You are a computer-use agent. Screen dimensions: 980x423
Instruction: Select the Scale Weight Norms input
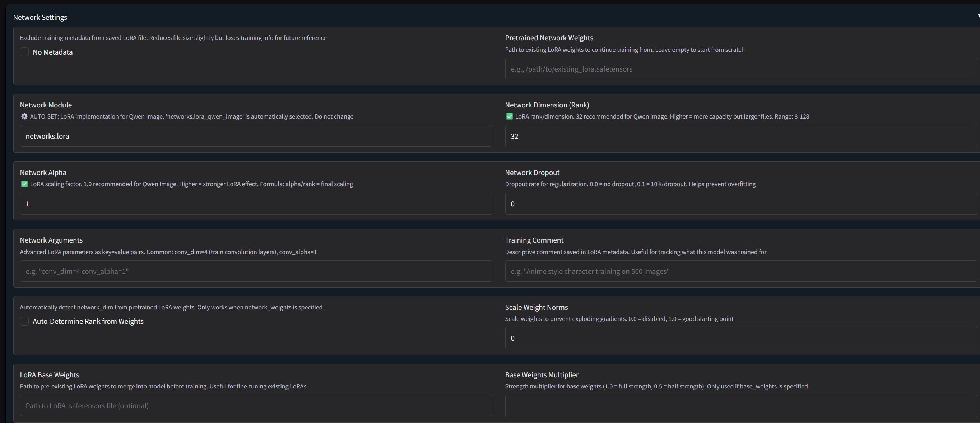740,338
